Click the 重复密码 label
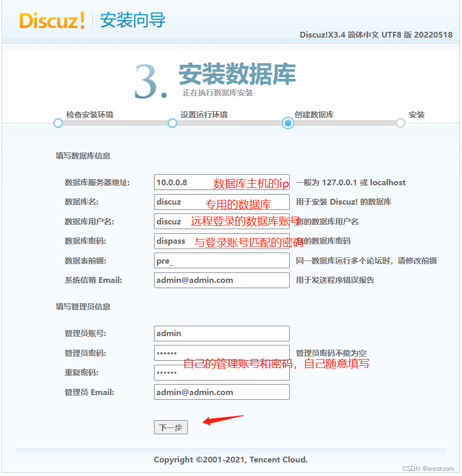This screenshot has height=476, width=462. [x=81, y=373]
